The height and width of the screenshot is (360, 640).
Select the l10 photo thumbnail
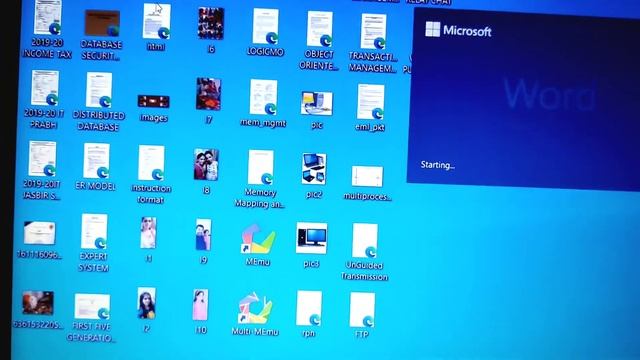(200, 305)
